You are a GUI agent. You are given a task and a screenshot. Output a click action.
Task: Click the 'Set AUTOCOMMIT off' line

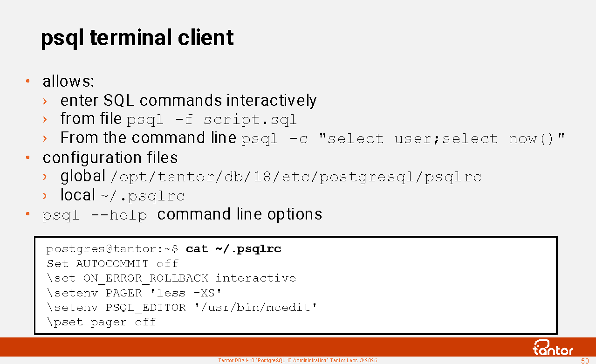[x=112, y=264]
